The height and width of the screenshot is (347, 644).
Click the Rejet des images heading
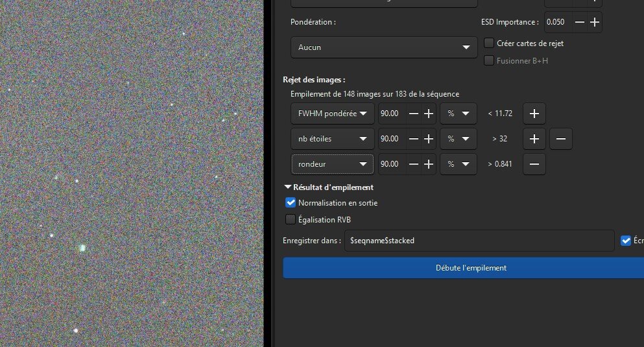point(314,80)
